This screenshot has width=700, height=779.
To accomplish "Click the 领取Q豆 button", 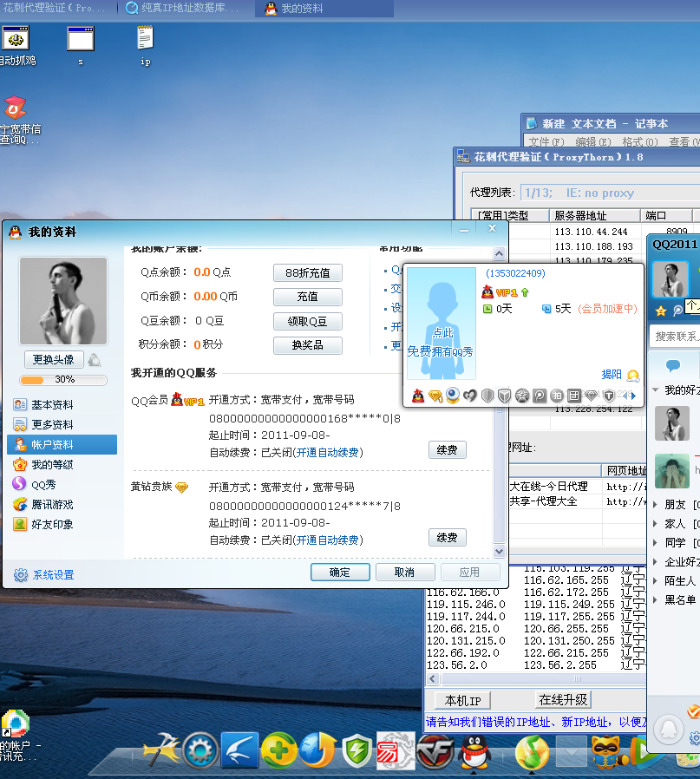I will point(308,322).
